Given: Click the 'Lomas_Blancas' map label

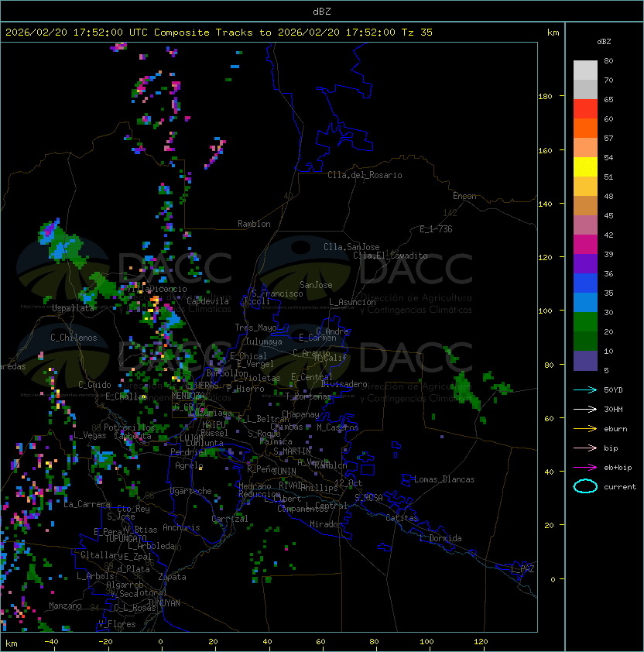Looking at the screenshot, I should pos(444,479).
